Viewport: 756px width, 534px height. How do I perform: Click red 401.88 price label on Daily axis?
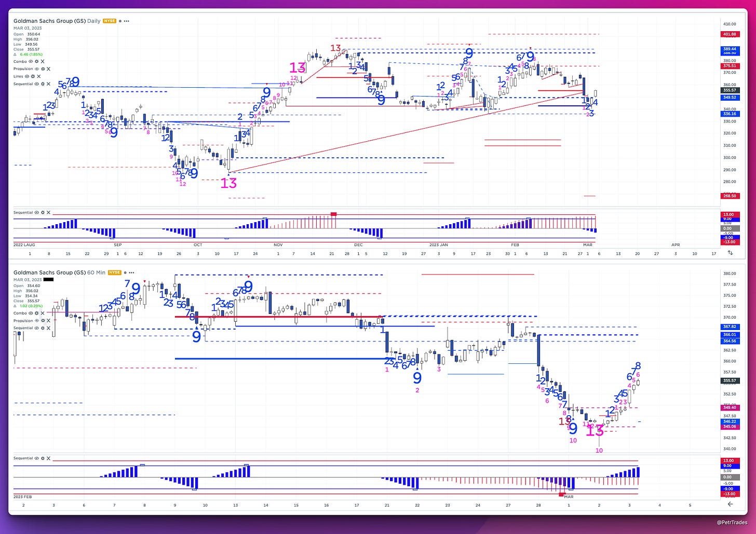729,34
